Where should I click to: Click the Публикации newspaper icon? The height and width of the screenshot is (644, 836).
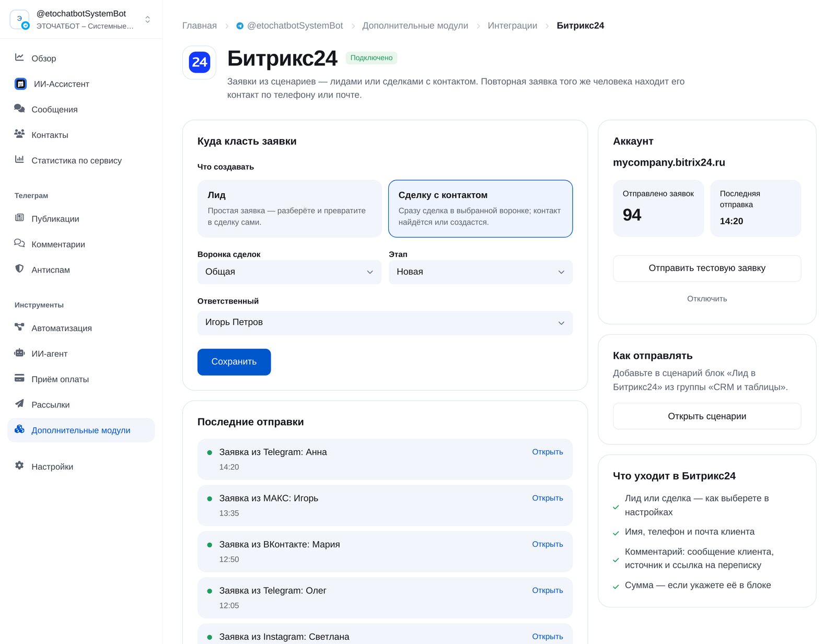(x=19, y=218)
